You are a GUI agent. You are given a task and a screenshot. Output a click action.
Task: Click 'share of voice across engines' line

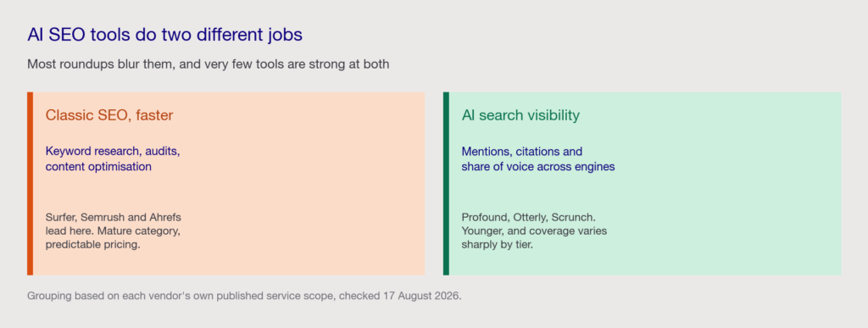(538, 166)
